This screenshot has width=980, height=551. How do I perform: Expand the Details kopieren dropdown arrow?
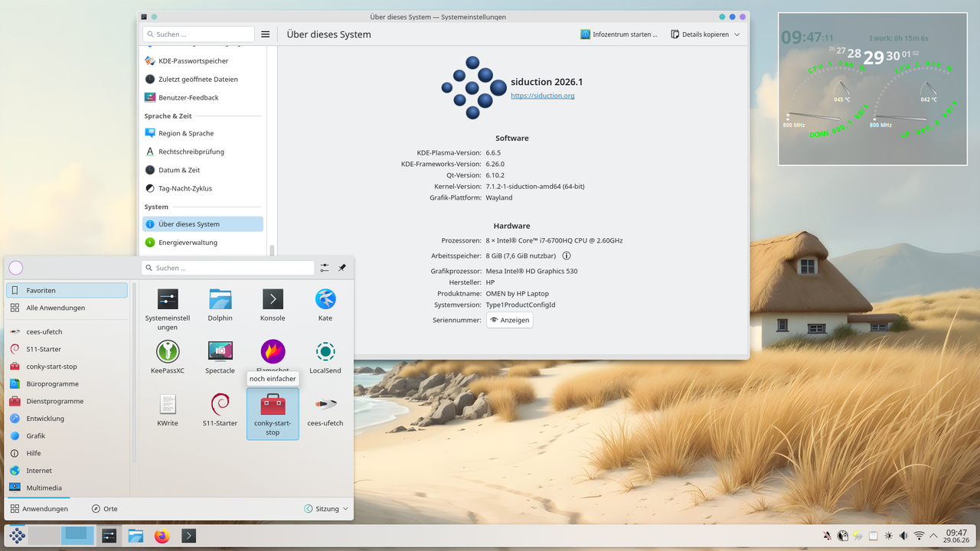click(x=737, y=34)
